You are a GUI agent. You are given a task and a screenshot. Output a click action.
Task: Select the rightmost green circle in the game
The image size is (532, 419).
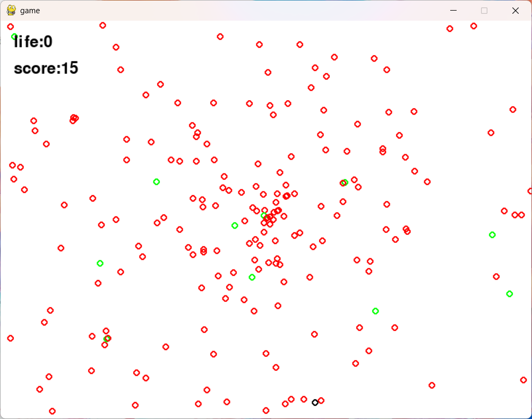tap(509, 294)
